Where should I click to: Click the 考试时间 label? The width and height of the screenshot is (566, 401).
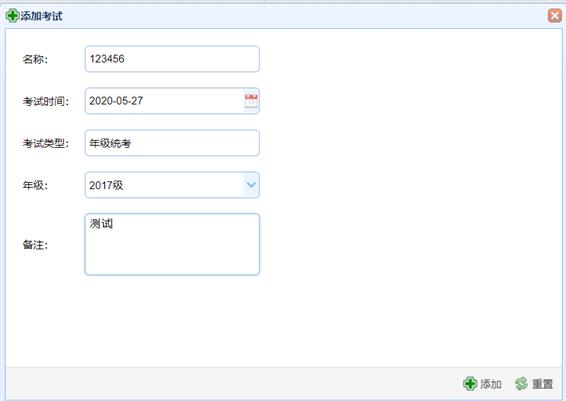45,101
